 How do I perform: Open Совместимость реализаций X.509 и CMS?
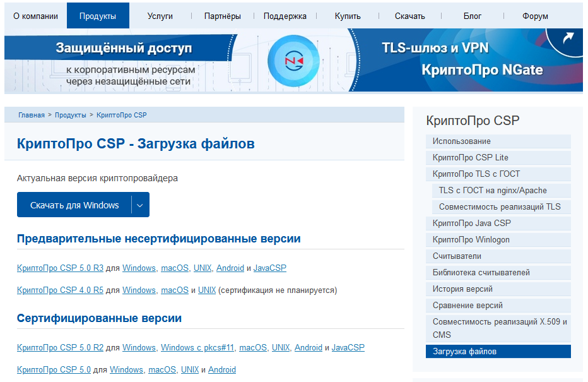pyautogui.click(x=498, y=328)
